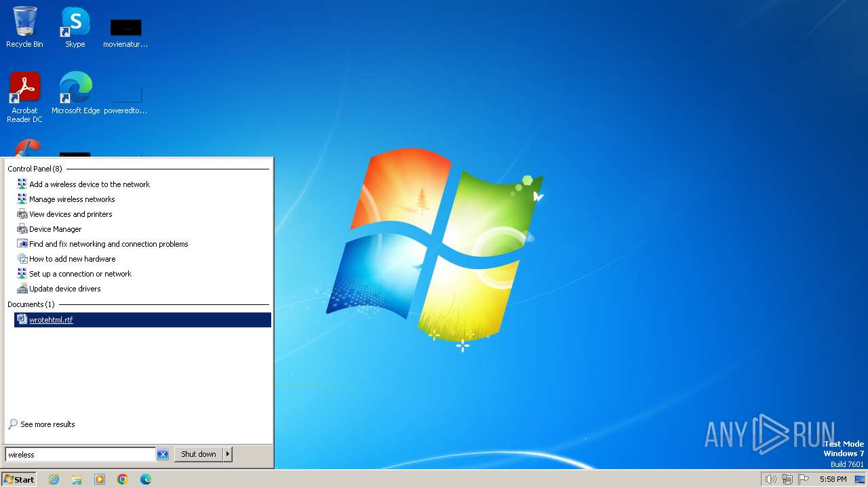Click the Documents (1) group header

click(31, 304)
